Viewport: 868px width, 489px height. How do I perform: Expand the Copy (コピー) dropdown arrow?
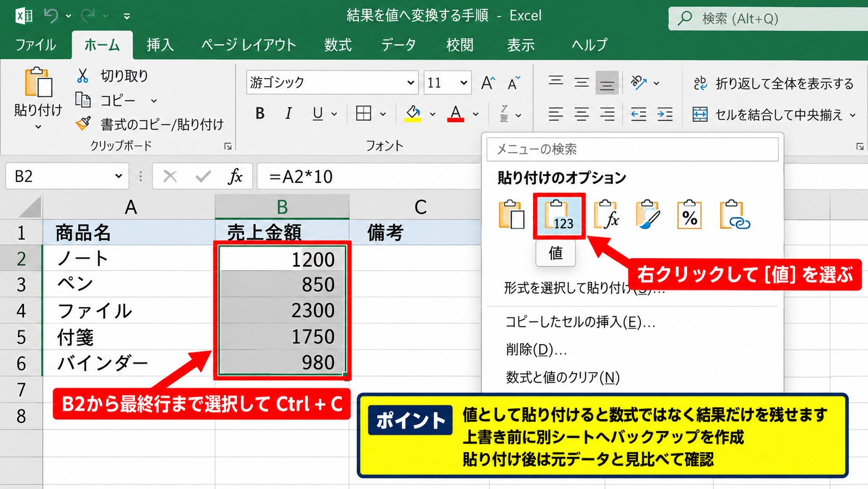[x=154, y=100]
